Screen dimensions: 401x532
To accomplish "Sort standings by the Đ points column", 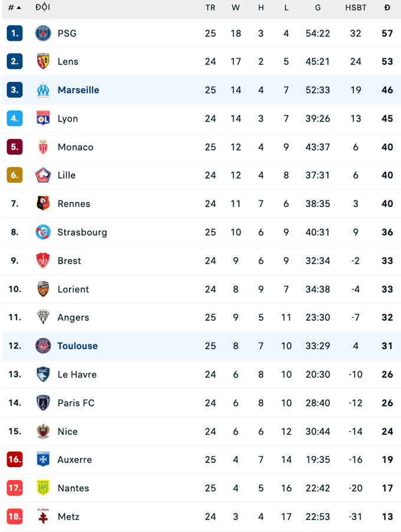I will click(x=387, y=8).
